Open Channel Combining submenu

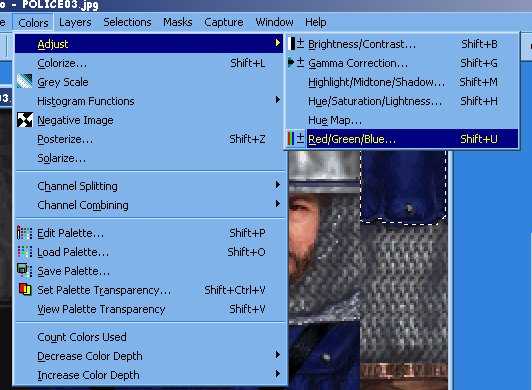click(149, 205)
